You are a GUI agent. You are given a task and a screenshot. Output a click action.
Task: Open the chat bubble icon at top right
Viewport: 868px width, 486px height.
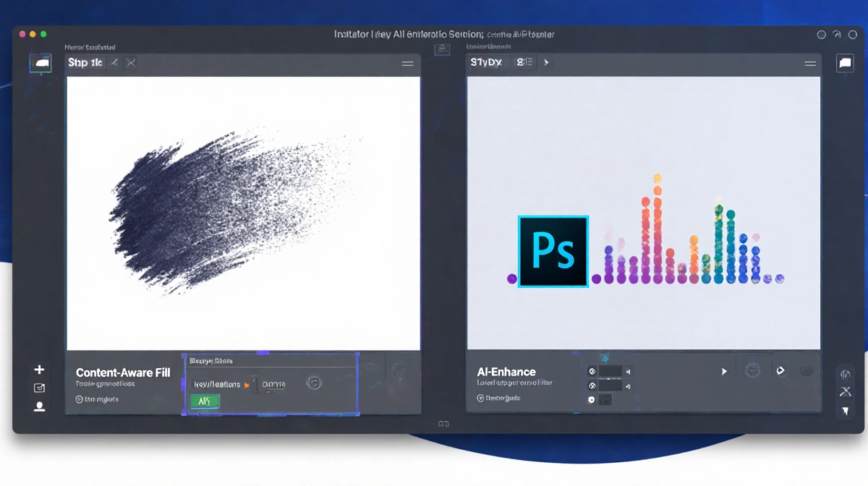tap(844, 64)
